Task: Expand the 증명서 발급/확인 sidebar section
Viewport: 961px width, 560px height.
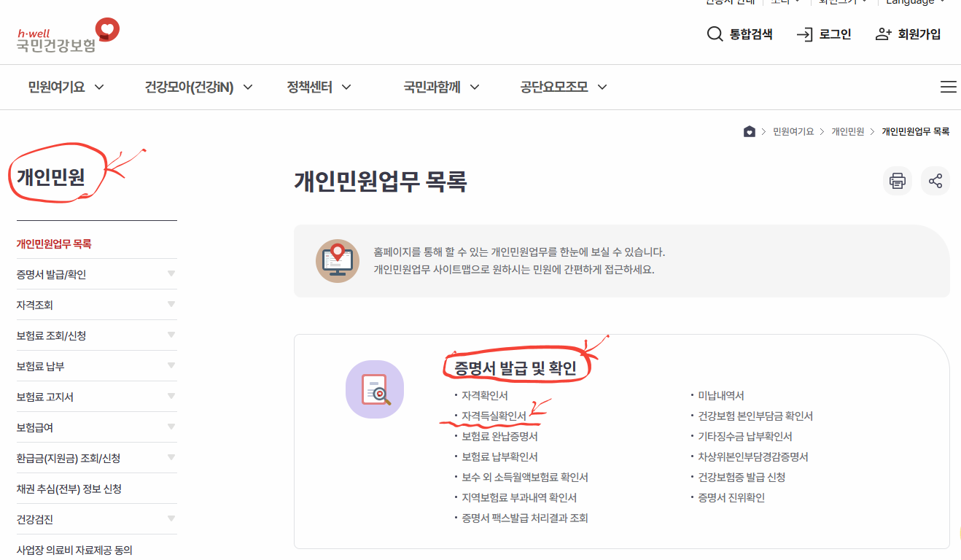Action: tap(96, 273)
